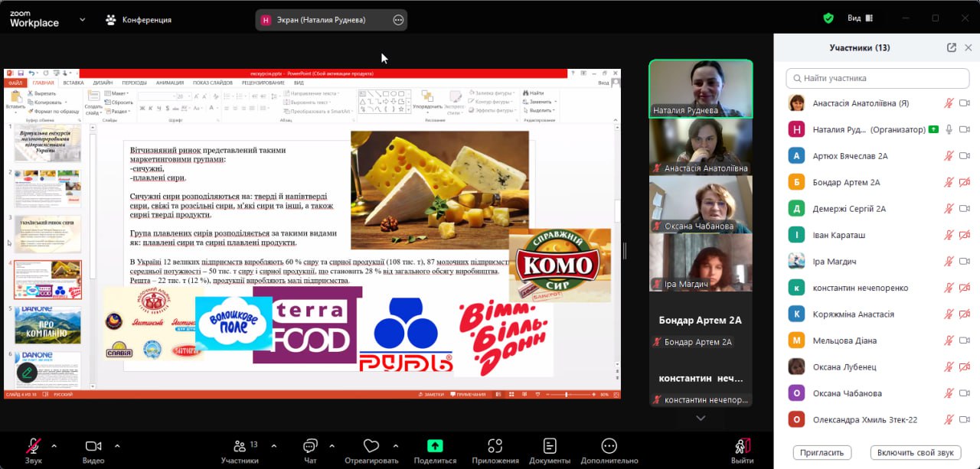Switch to the РЕЦЕНЗИРОВАНИЕ ribbon tab

coord(263,83)
